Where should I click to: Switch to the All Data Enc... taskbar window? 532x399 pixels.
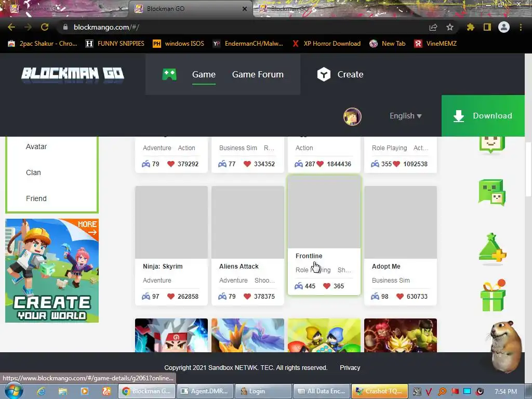[x=322, y=391]
